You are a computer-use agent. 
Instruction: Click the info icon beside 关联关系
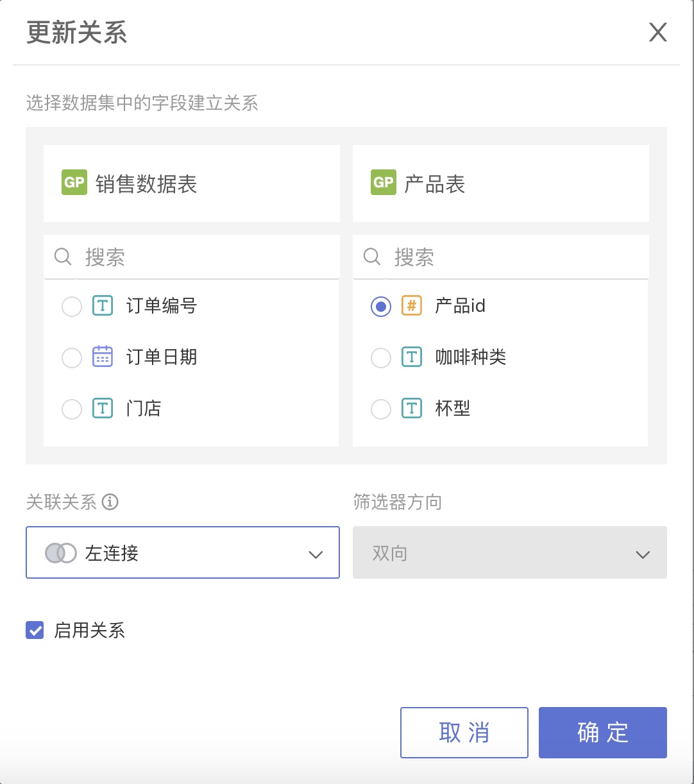tap(110, 502)
